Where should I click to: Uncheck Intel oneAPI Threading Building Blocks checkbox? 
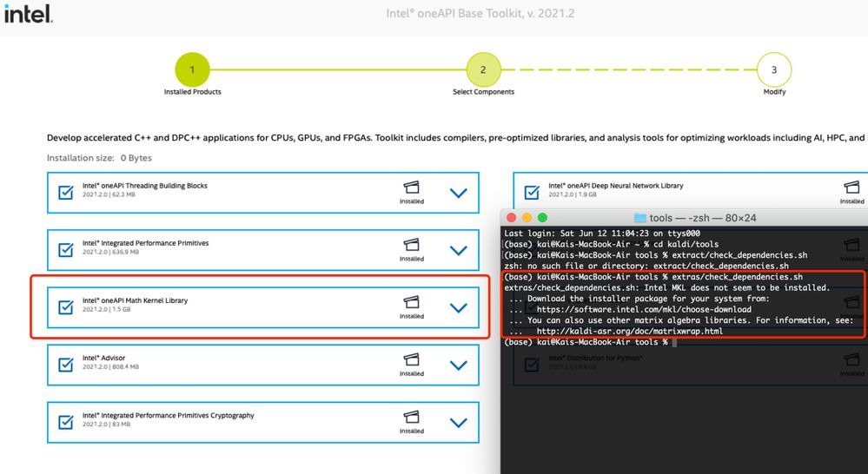click(x=66, y=193)
